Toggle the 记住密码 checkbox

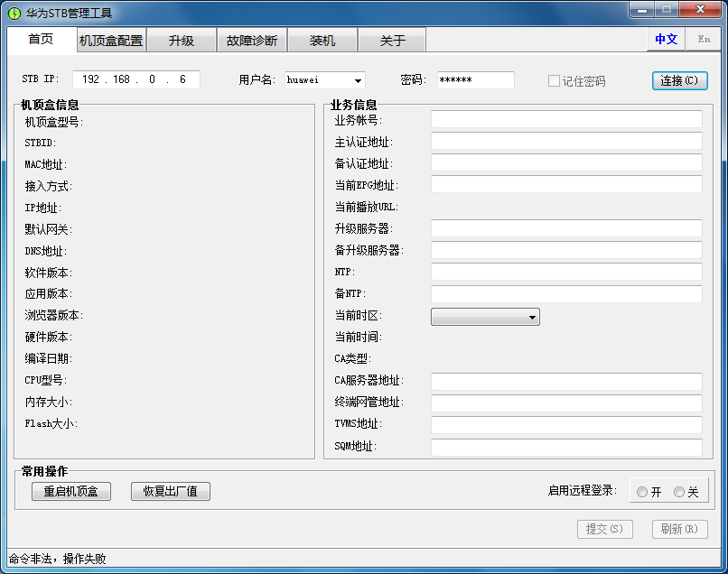554,80
